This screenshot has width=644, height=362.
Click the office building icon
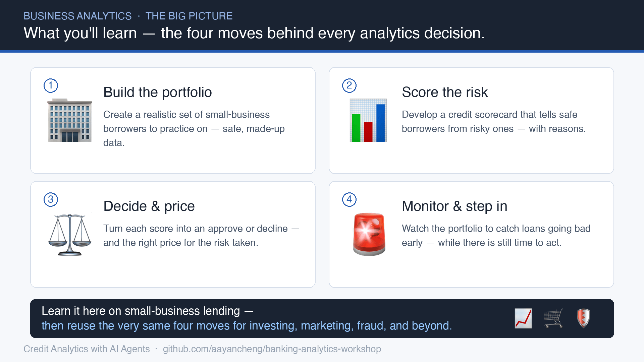click(x=70, y=120)
